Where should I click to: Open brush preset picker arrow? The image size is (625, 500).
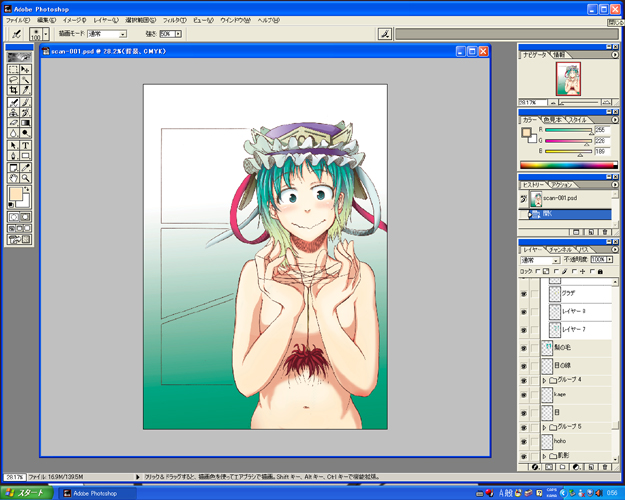[x=46, y=34]
